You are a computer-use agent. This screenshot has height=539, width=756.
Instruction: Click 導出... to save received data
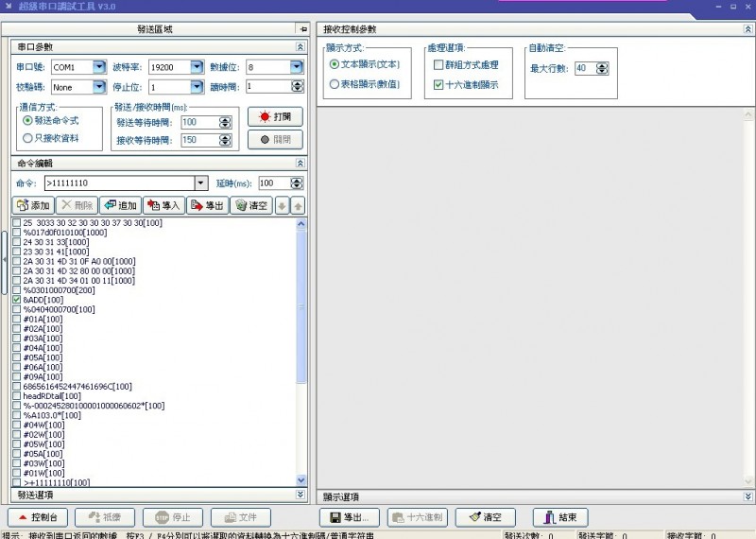coord(350,517)
